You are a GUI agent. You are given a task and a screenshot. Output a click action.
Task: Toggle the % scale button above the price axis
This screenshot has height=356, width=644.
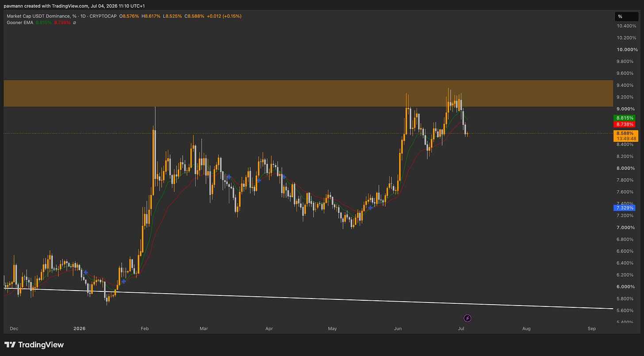tap(626, 16)
